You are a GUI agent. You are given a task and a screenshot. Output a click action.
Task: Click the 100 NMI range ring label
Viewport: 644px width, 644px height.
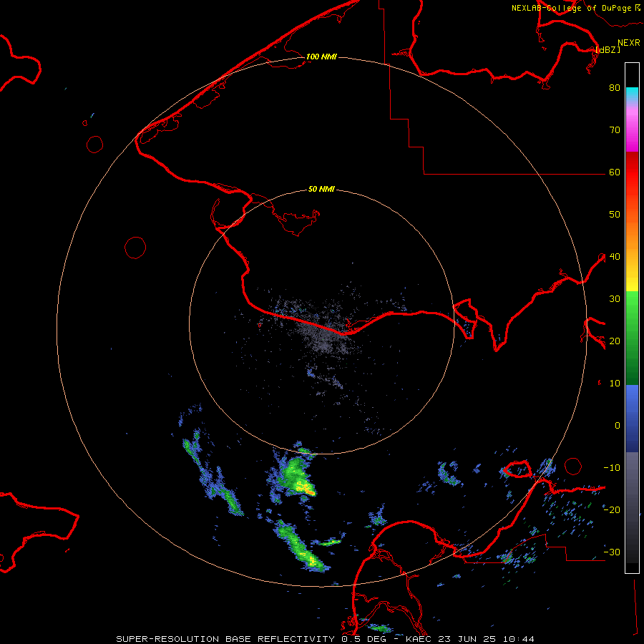tap(321, 57)
